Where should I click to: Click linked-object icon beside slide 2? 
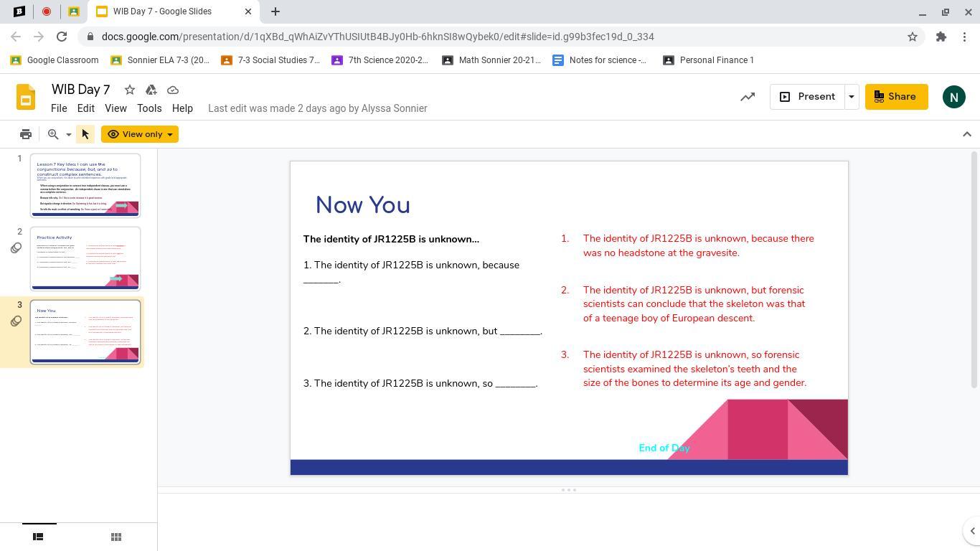(x=16, y=248)
